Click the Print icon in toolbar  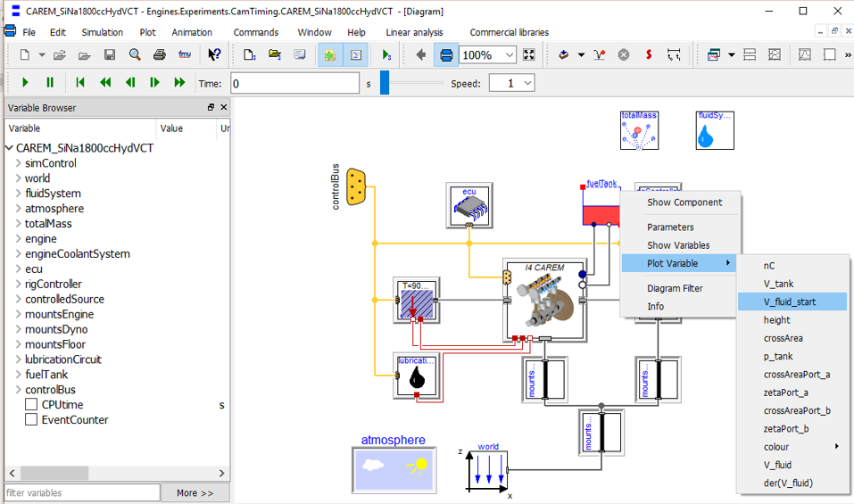(160, 55)
